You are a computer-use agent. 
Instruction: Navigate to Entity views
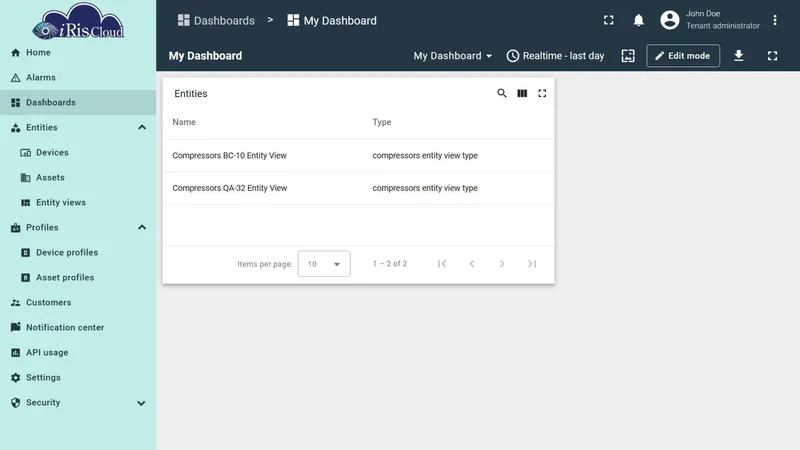point(78,203)
